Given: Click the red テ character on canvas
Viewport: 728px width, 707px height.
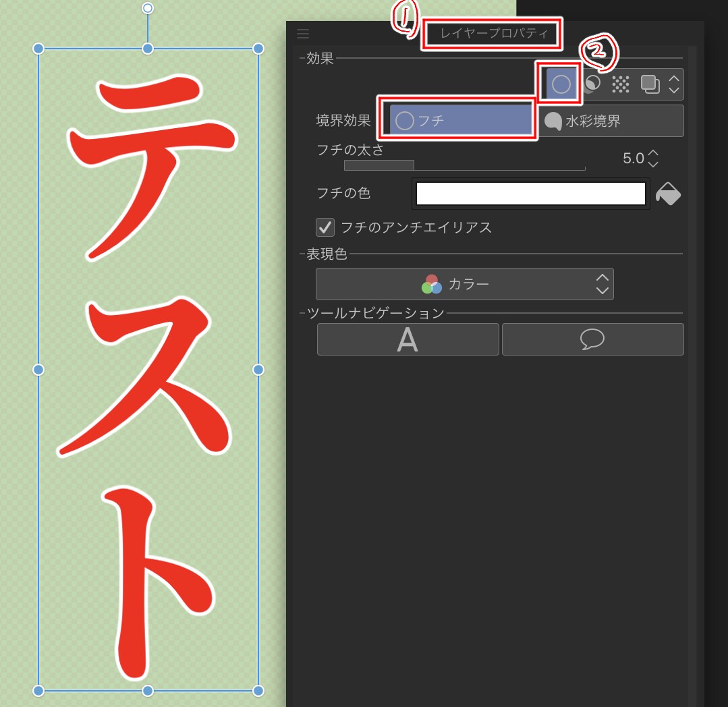Looking at the screenshot, I should [x=152, y=167].
